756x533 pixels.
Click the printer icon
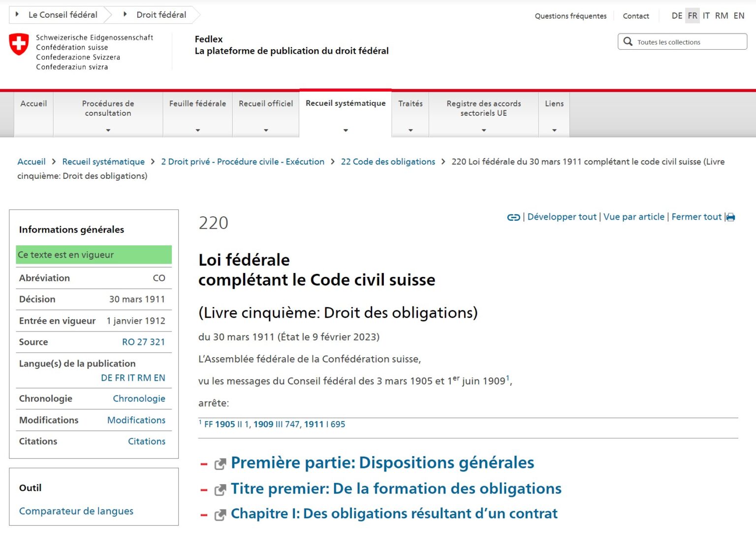731,217
